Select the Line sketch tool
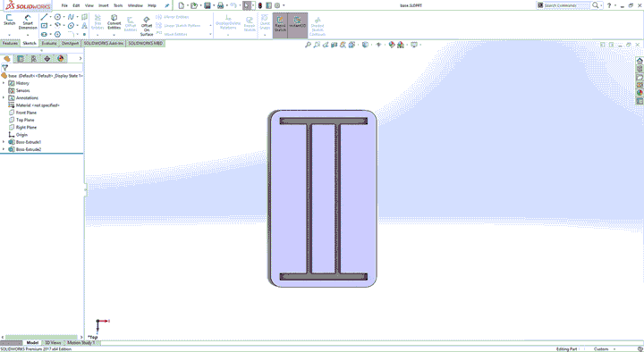This screenshot has width=644, height=352. pos(44,17)
